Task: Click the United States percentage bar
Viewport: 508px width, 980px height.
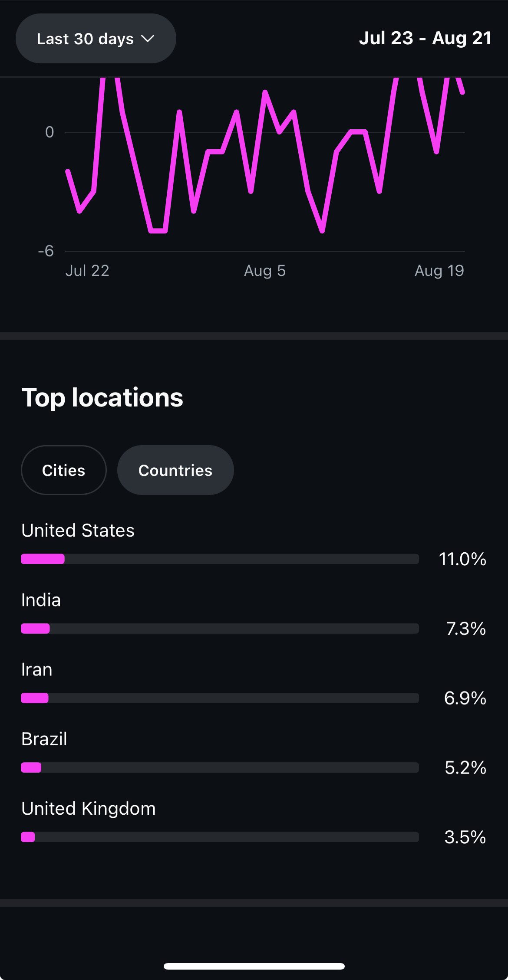Action: coord(220,559)
